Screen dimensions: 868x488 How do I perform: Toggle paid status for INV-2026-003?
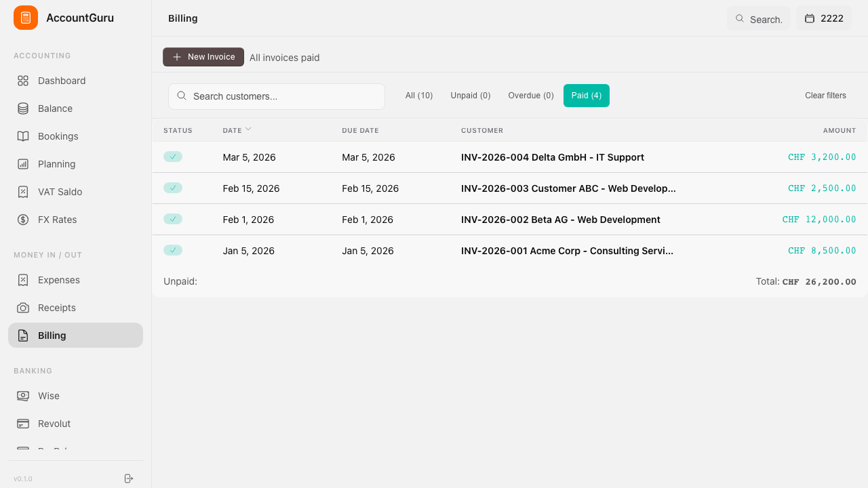point(173,188)
